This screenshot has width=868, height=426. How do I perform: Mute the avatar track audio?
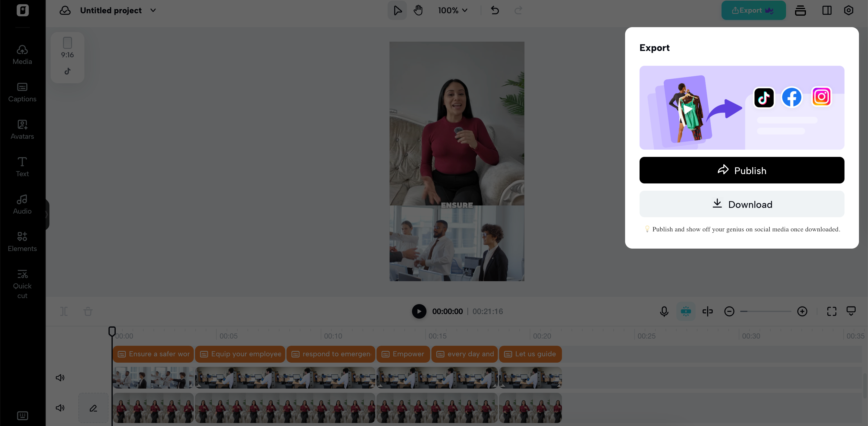coord(60,408)
